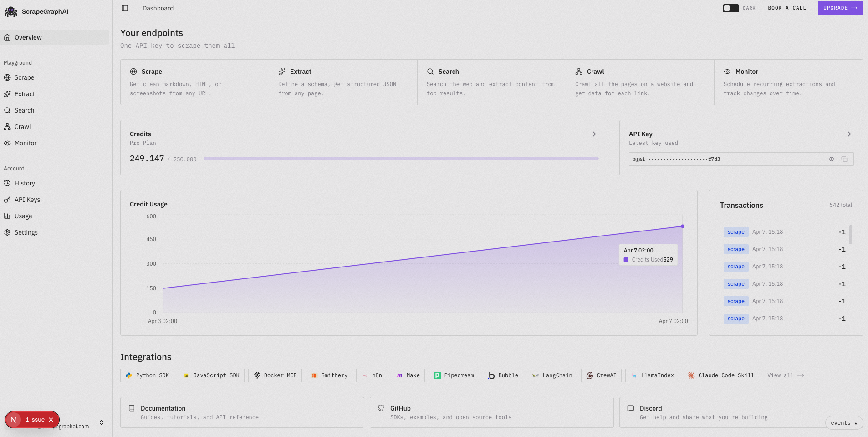The height and width of the screenshot is (437, 868).
Task: Click the sparkle icon on Extract card
Action: pos(282,72)
